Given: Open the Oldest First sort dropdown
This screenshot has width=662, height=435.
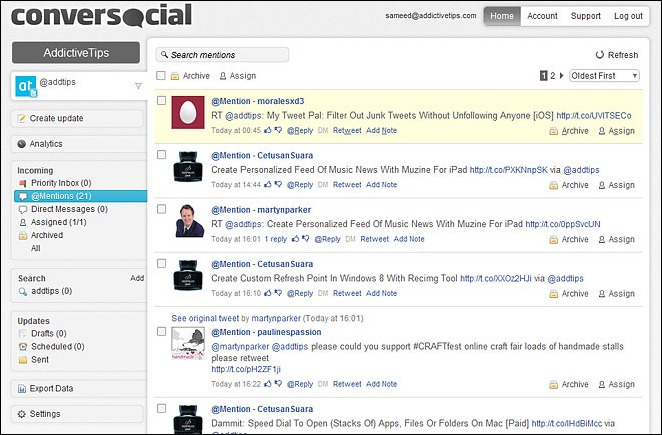Looking at the screenshot, I should (x=605, y=76).
